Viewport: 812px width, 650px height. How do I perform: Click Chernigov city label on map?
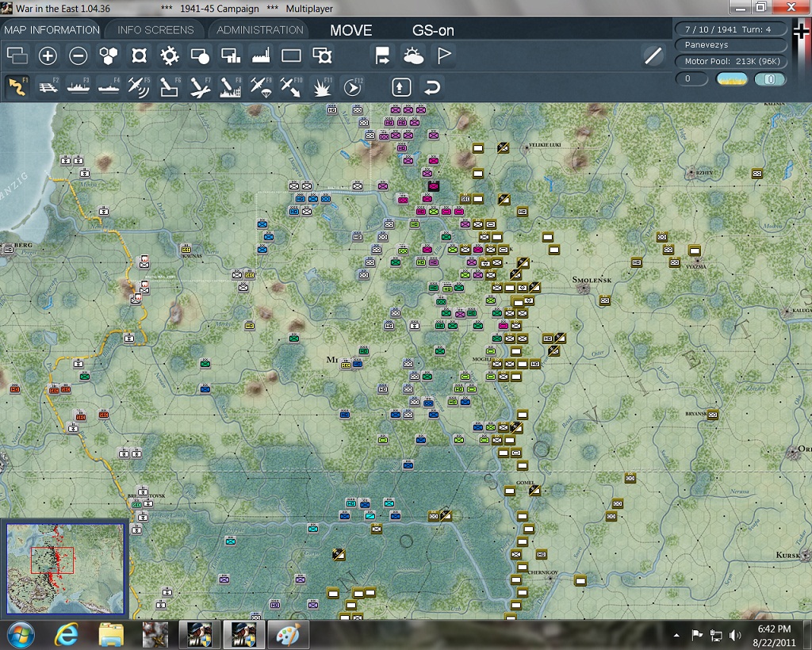click(542, 572)
